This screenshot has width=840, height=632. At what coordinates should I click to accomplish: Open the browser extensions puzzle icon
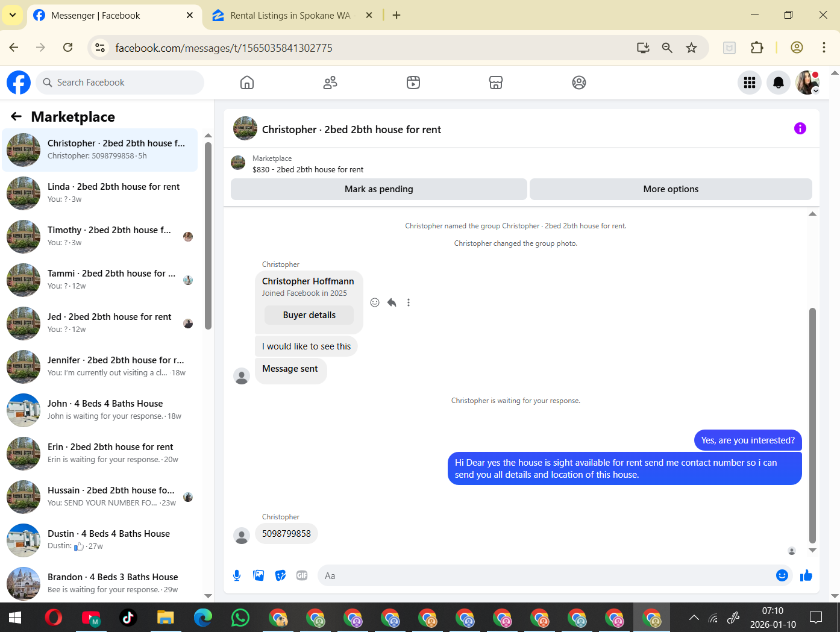tap(757, 48)
